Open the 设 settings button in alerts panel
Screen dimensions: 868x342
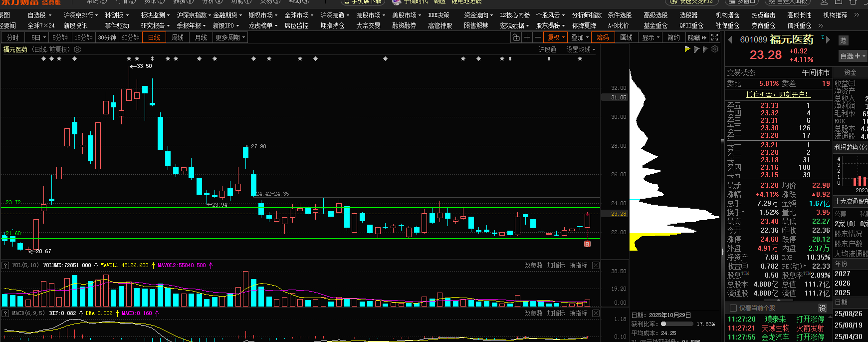point(822,308)
